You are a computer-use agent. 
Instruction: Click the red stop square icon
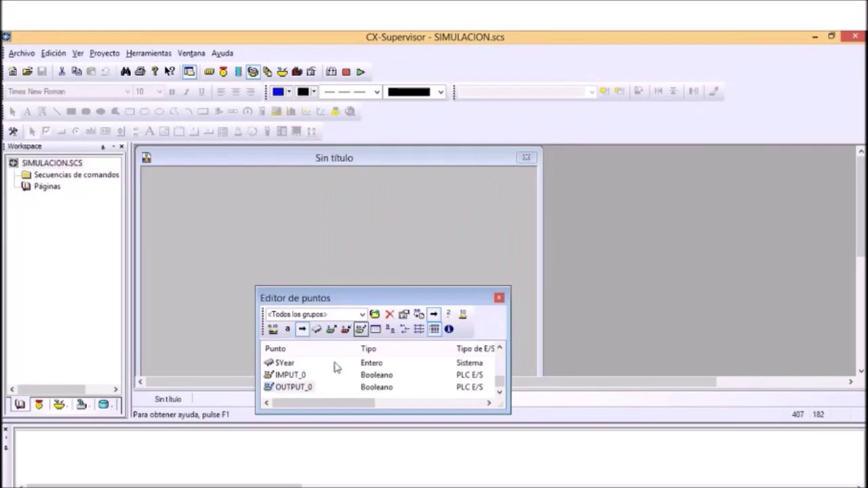[x=346, y=72]
